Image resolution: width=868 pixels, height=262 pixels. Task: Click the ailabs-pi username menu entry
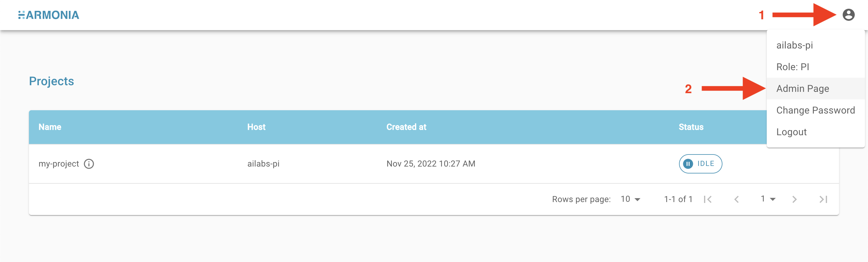pos(794,45)
